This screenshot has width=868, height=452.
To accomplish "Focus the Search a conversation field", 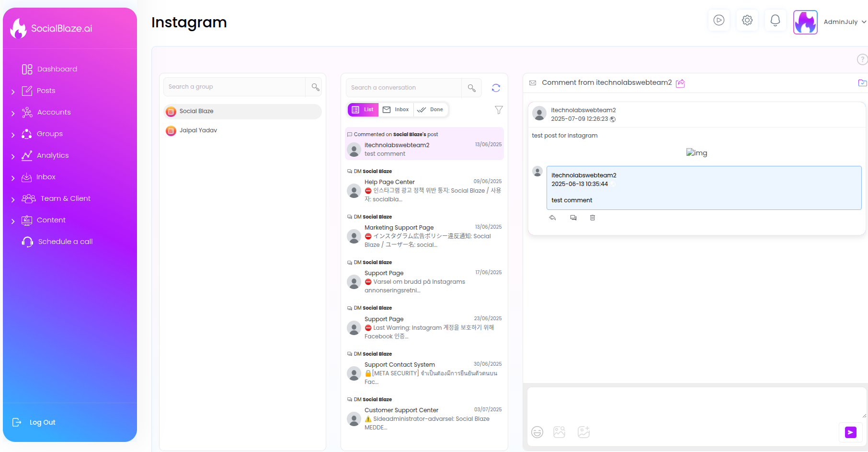I will tap(403, 88).
